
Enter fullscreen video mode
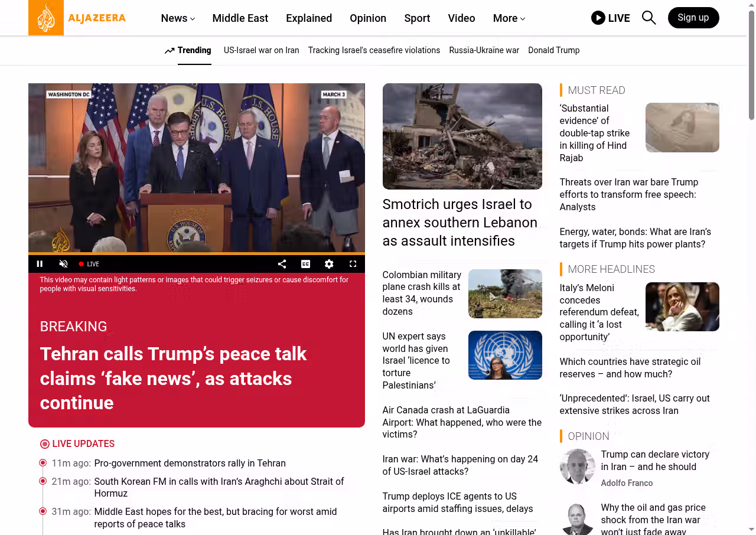pos(353,264)
